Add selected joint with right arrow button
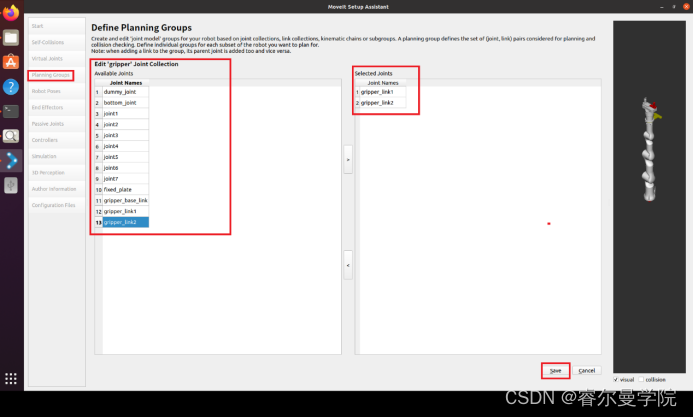Viewport: 693px width, 417px height. click(348, 159)
